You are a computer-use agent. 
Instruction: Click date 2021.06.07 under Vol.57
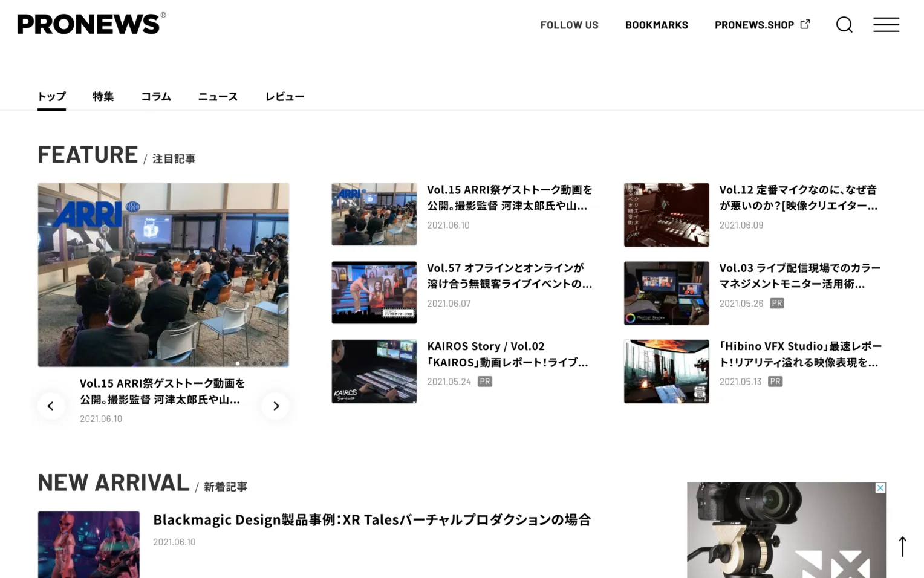[449, 304]
